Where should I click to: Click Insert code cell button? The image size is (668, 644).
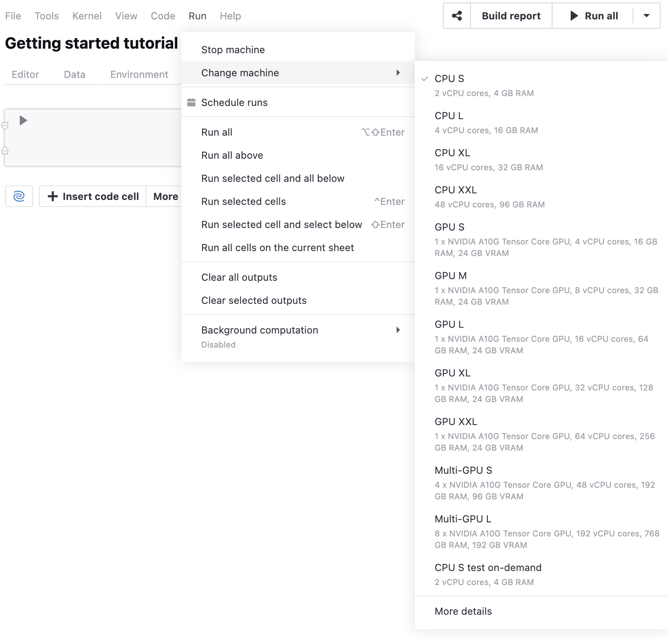click(x=93, y=197)
